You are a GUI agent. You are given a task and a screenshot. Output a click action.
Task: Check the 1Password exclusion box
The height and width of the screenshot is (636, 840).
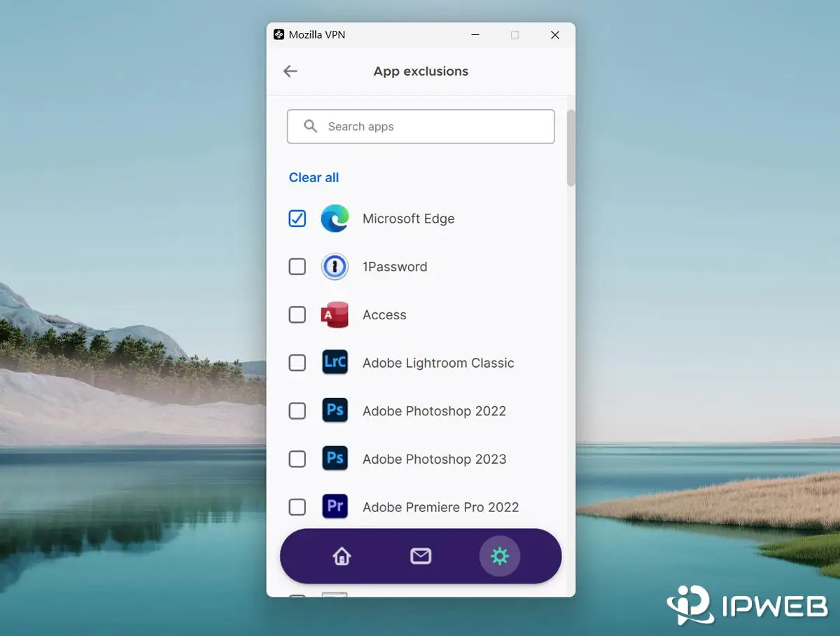click(297, 267)
